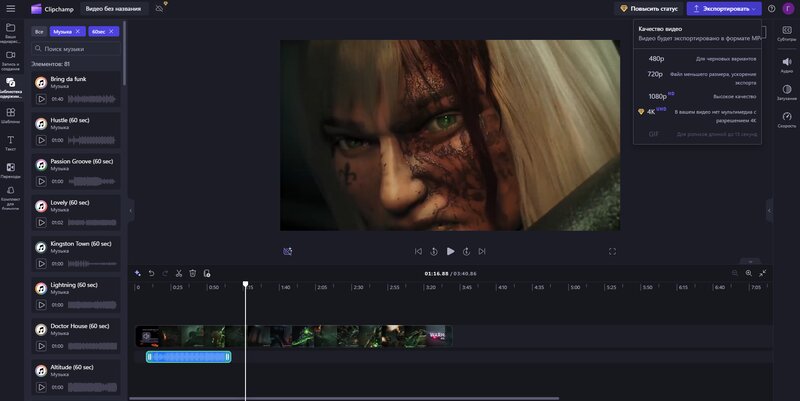This screenshot has height=401, width=800.
Task: Open Аудио panel in right sidebar
Action: click(x=787, y=65)
